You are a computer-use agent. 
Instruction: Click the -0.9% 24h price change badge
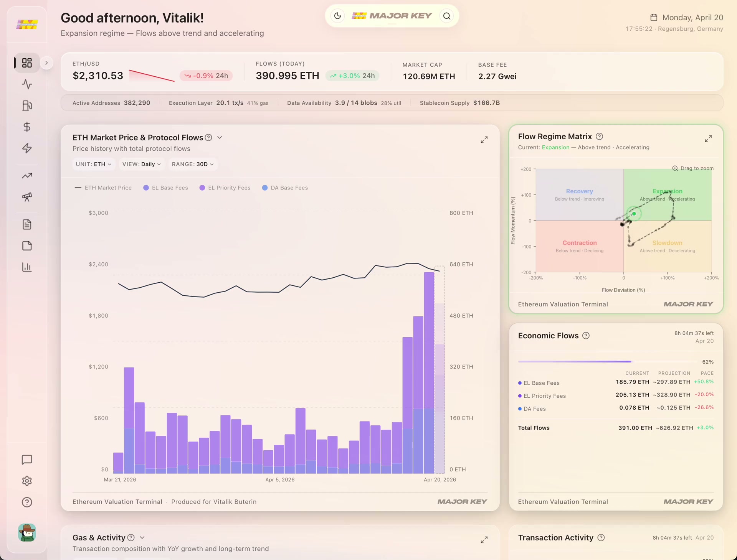pyautogui.click(x=206, y=76)
